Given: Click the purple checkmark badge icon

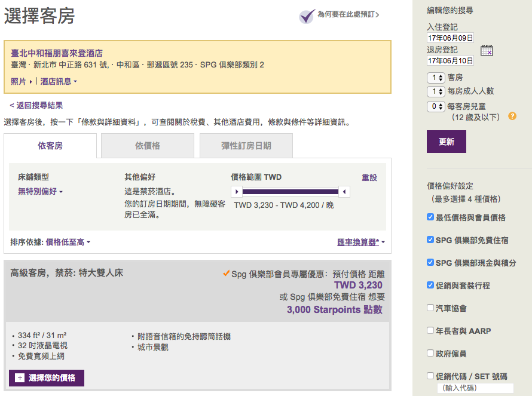Looking at the screenshot, I should [307, 16].
